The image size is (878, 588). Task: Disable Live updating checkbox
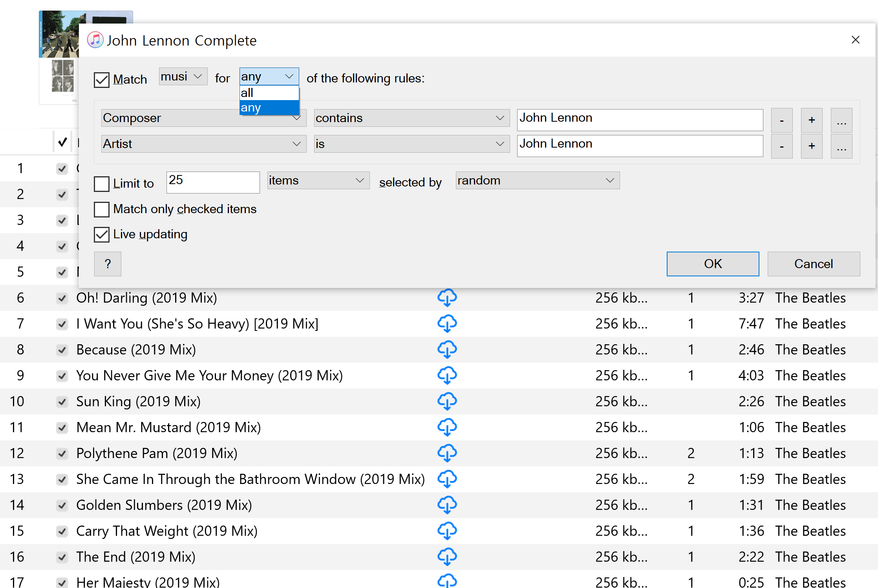pos(102,235)
